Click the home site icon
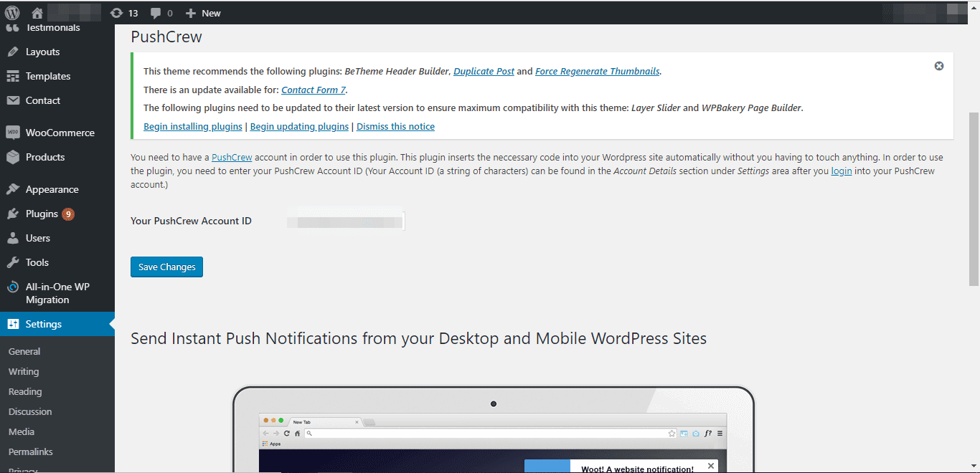 [37, 13]
